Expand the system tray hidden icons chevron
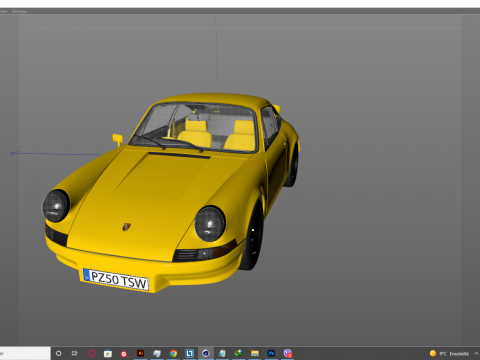Viewport: 480px width, 360px height. pyautogui.click(x=476, y=353)
